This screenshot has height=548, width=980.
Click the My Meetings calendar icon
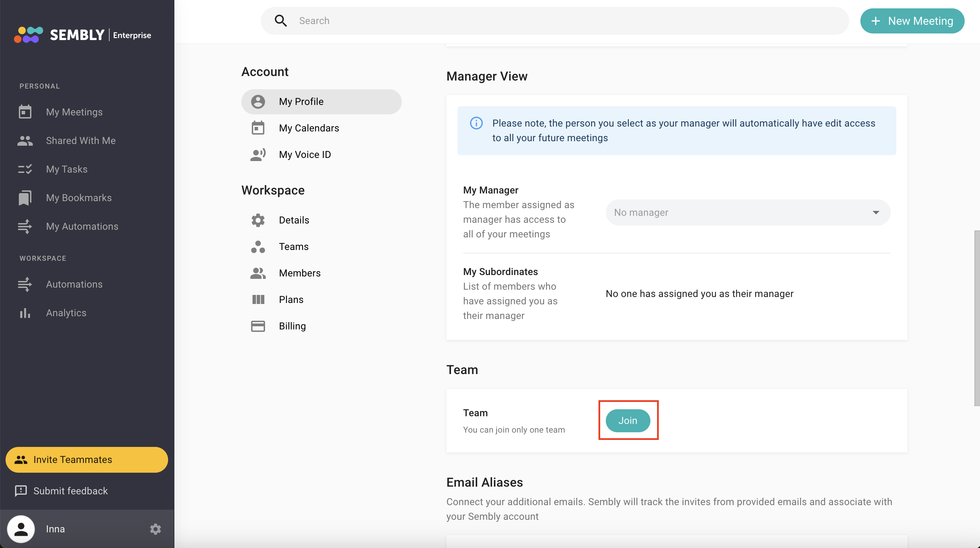click(25, 112)
